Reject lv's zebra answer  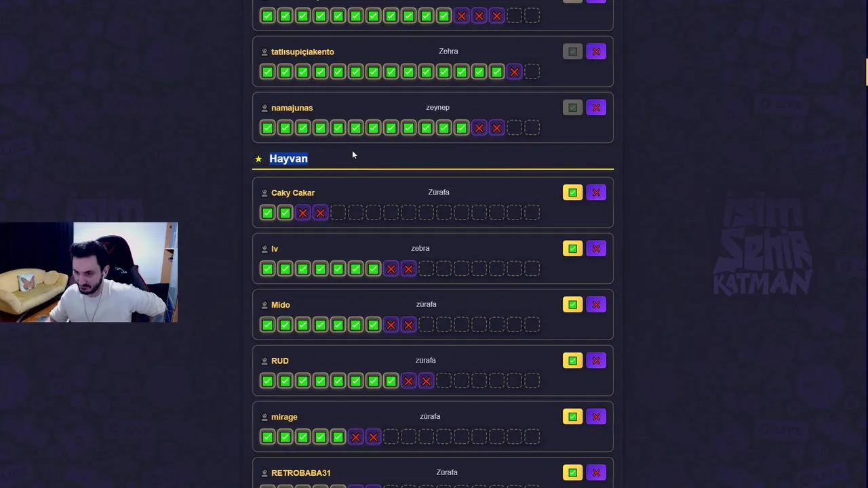(596, 249)
